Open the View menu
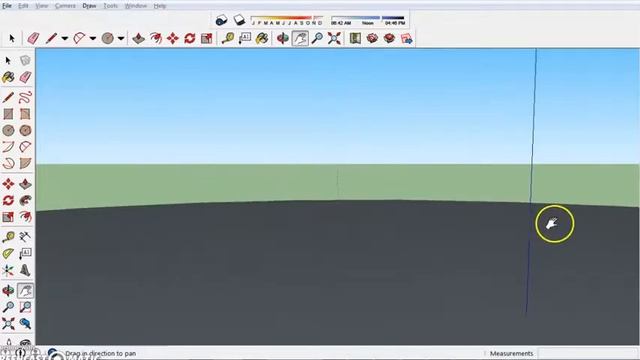 [42, 6]
